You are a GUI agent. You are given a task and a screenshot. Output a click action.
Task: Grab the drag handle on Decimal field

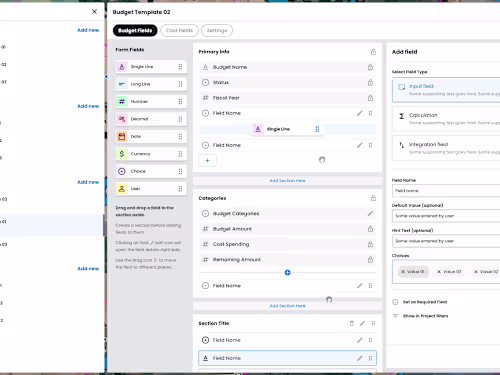click(180, 119)
